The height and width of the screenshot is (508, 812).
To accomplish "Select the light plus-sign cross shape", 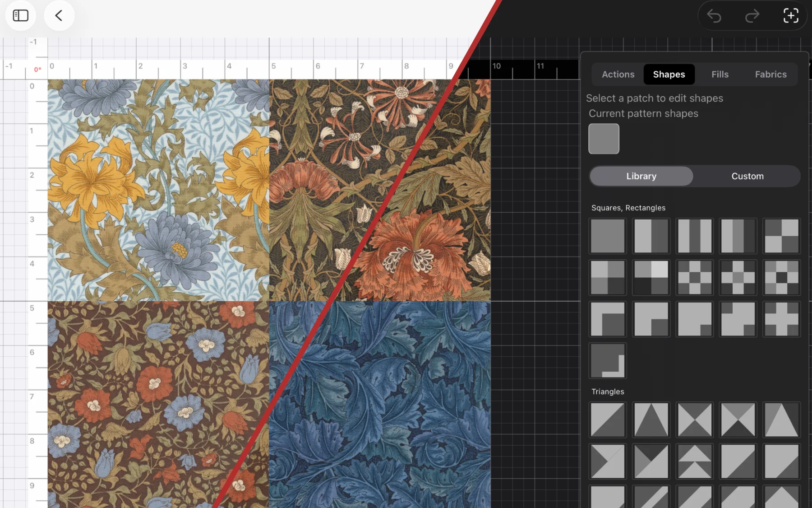I will pyautogui.click(x=782, y=319).
